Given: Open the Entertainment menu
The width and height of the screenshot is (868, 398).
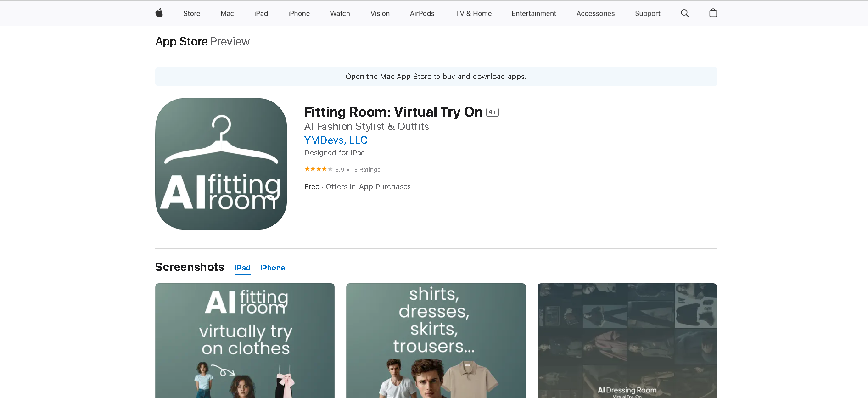Looking at the screenshot, I should coord(534,13).
